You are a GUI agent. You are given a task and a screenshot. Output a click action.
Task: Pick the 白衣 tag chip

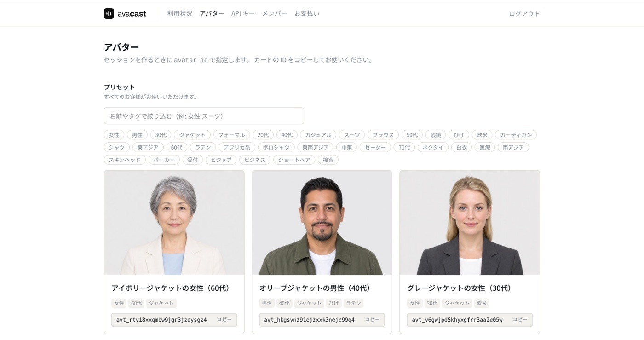pos(461,147)
